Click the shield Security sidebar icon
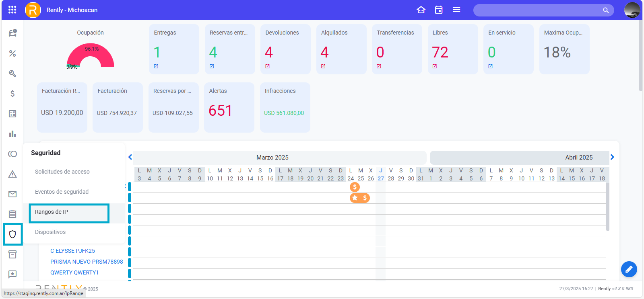Viewport: 644px width, 299px height. 12,234
